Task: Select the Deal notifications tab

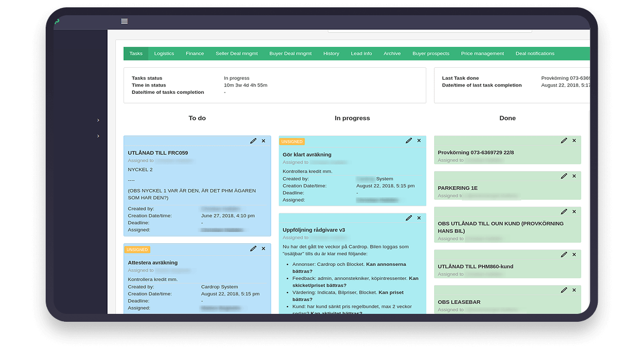Action: click(x=535, y=54)
